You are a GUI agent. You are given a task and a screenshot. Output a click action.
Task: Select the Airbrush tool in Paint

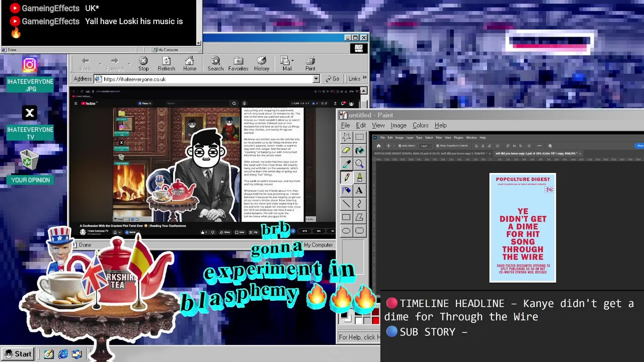point(346,190)
